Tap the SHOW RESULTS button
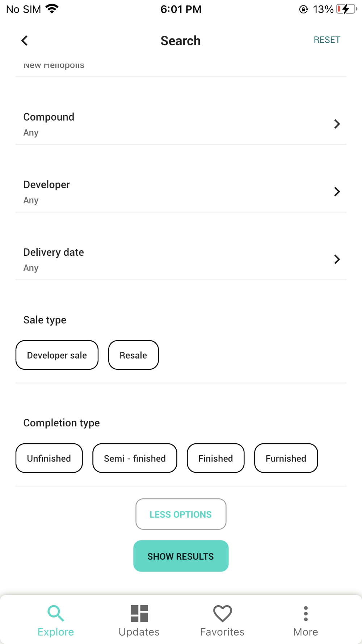Screen dimensions: 362x644 click(x=181, y=556)
